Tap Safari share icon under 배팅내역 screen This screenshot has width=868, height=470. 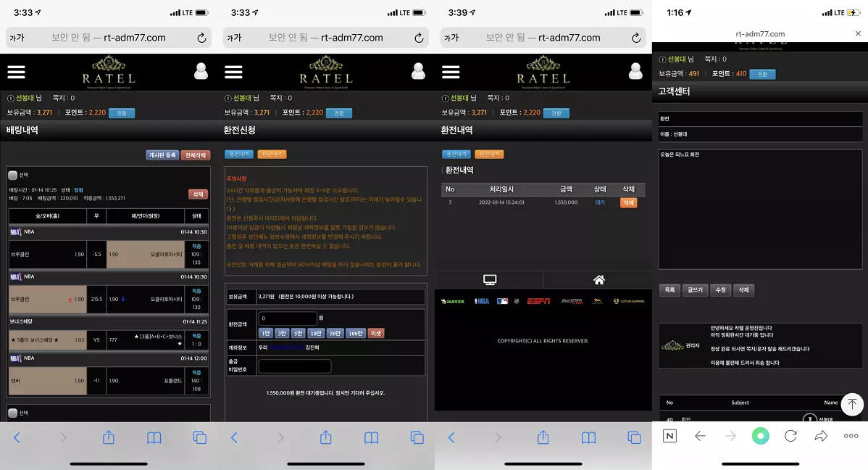click(x=109, y=437)
